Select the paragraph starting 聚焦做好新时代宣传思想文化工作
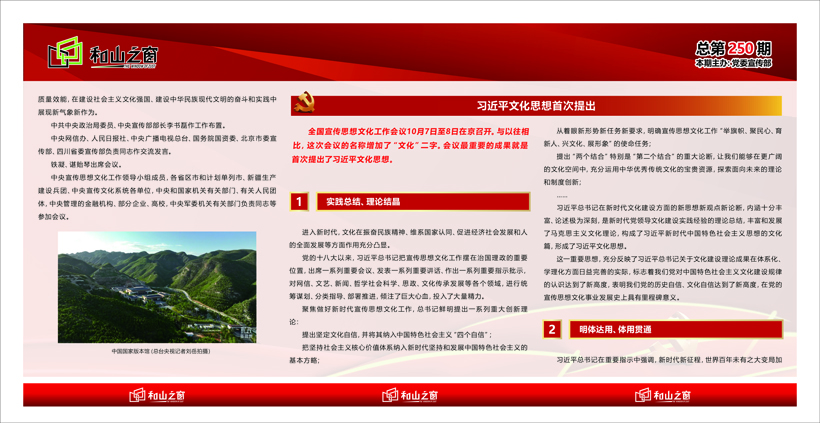Screen dimensions: 820x423 [408, 315]
